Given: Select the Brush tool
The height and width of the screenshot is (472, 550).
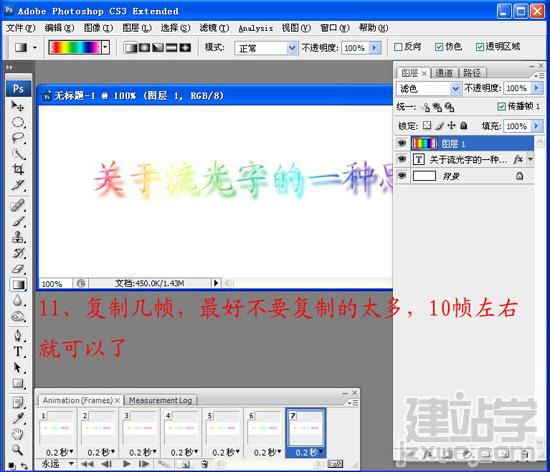Looking at the screenshot, I should pyautogui.click(x=18, y=221).
